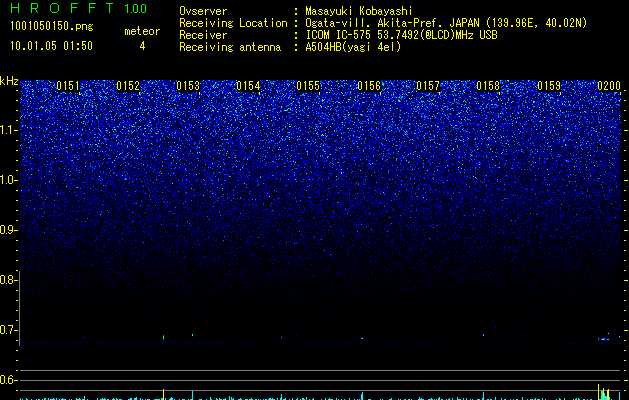Click the kHz axis unit label
Viewport: 629px width, 400px height.
pos(9,81)
